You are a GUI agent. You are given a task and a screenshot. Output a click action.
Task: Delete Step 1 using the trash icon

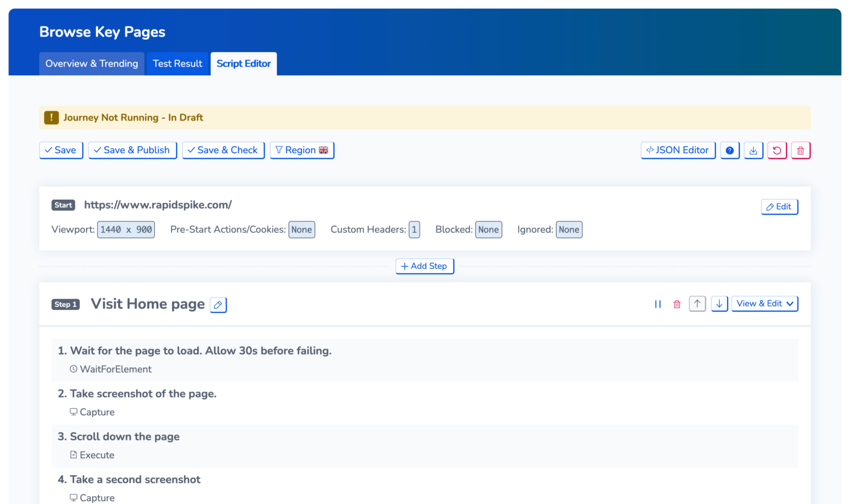pos(677,304)
